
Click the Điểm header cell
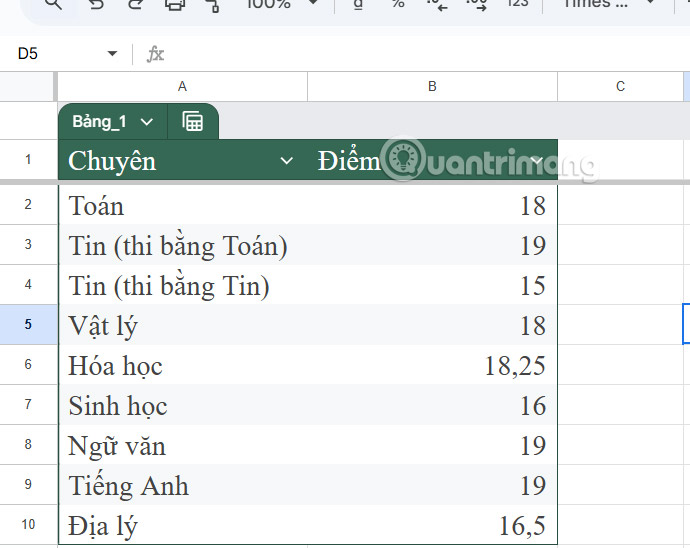[x=433, y=160]
